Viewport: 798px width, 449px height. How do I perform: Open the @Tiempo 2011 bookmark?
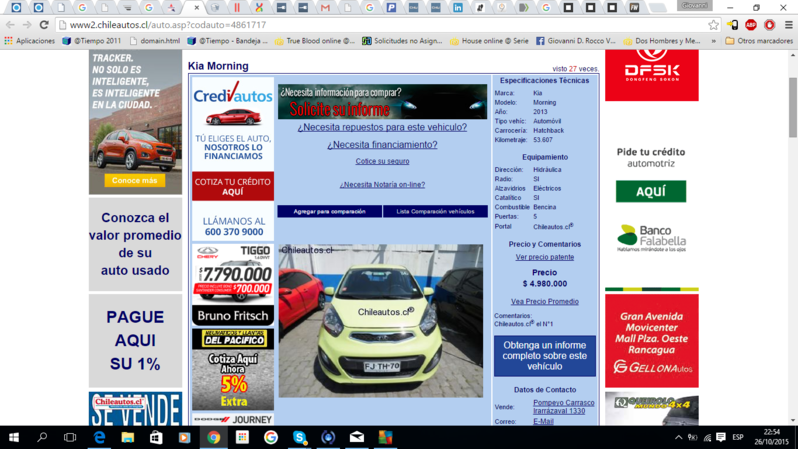92,41
